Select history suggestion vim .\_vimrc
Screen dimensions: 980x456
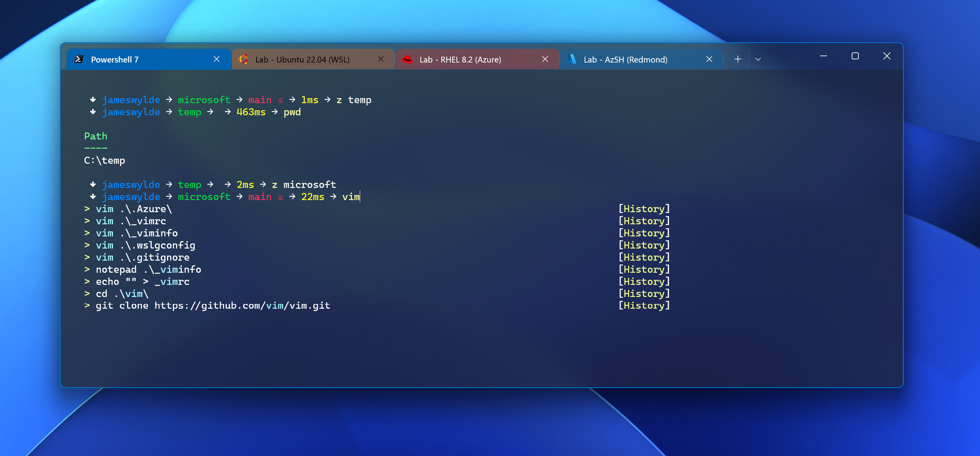(131, 221)
